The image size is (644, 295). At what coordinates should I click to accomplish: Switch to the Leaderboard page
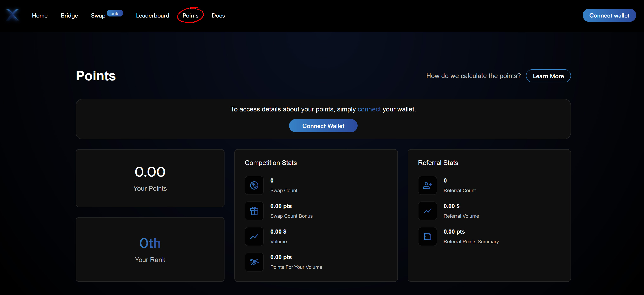click(152, 15)
